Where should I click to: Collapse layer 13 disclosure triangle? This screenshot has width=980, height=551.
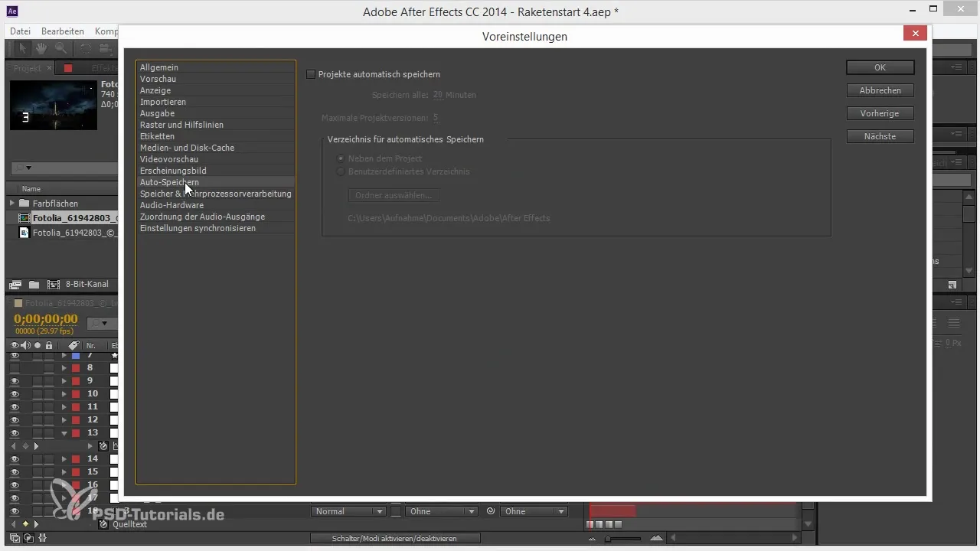click(64, 432)
